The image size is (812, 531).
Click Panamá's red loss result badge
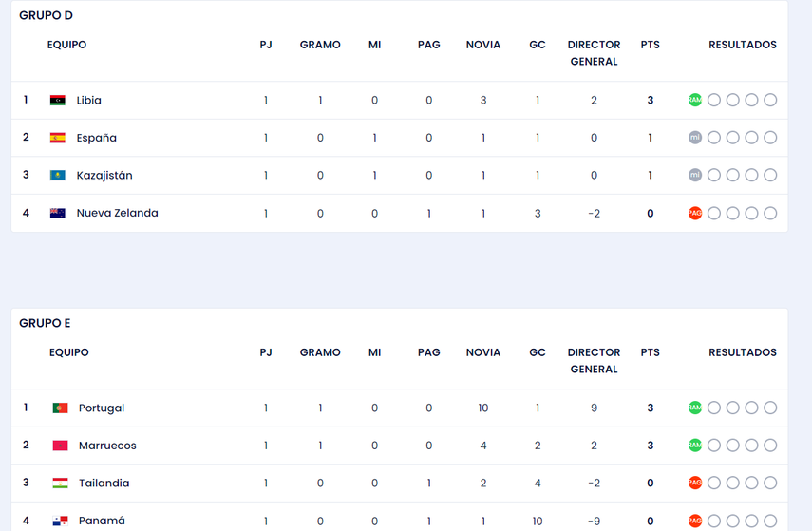click(x=695, y=521)
